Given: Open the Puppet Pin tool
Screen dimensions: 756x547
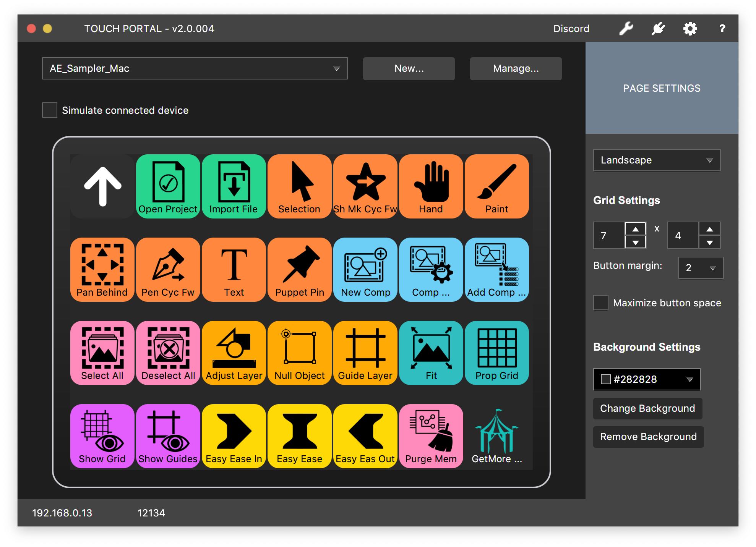Looking at the screenshot, I should pos(299,270).
